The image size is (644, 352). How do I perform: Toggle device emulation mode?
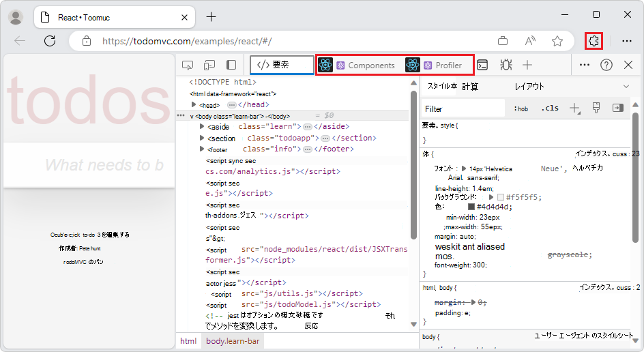tap(209, 65)
